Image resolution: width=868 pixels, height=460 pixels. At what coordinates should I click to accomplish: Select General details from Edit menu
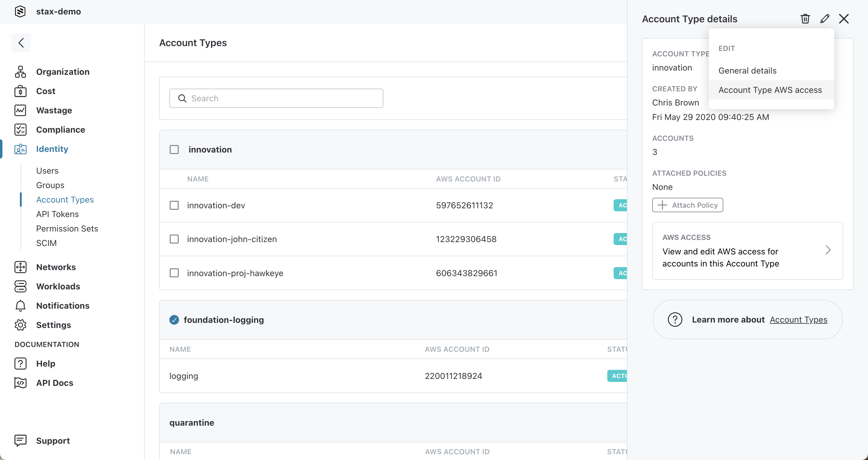(x=771, y=71)
